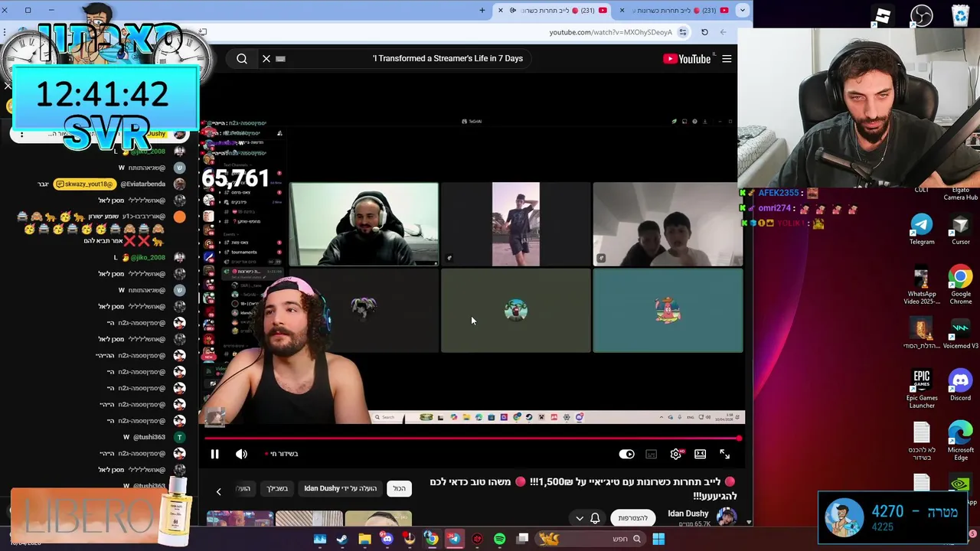Launch Voicemod V3 from the desktop
This screenshot has height=551, width=980.
960,334
